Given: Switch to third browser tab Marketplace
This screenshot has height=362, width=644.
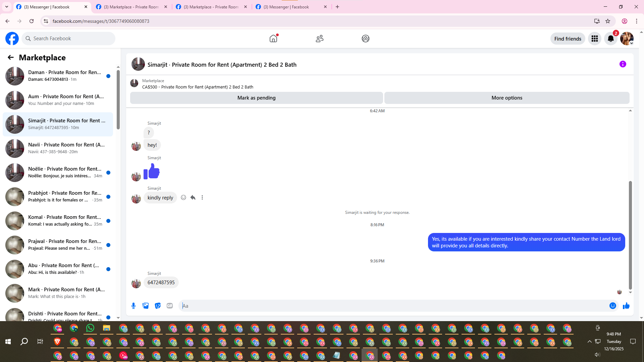Looking at the screenshot, I should [211, 7].
